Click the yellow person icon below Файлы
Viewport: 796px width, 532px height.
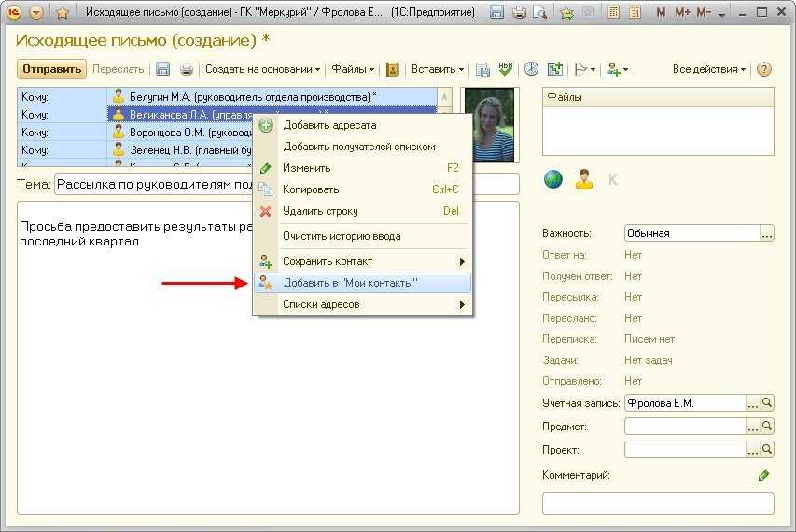point(584,179)
